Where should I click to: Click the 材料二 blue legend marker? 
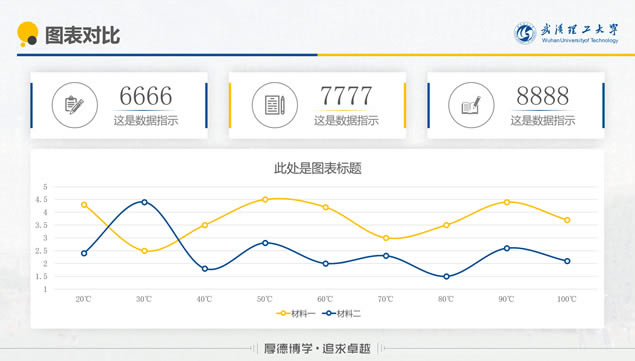[329, 313]
